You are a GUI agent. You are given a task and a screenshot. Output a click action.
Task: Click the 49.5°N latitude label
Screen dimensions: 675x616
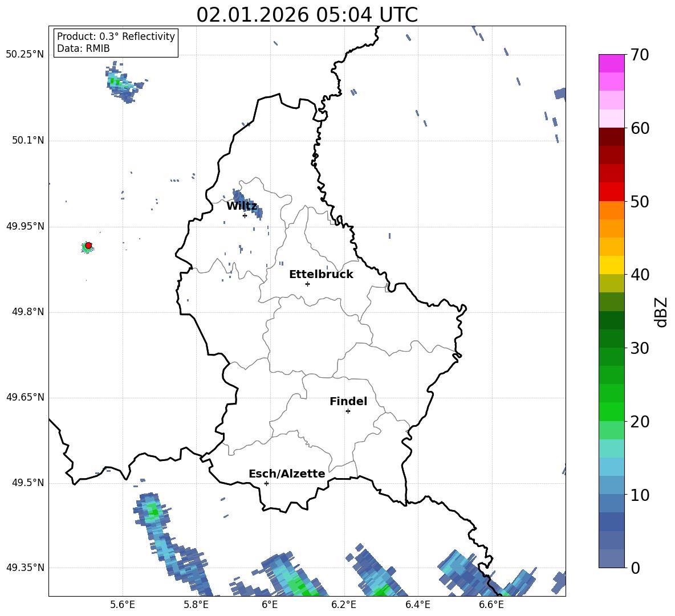click(x=27, y=483)
